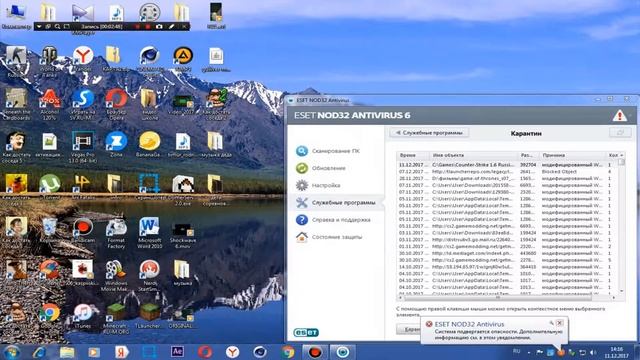
Task: Go back via the Служебные программы button
Action: pos(429,133)
